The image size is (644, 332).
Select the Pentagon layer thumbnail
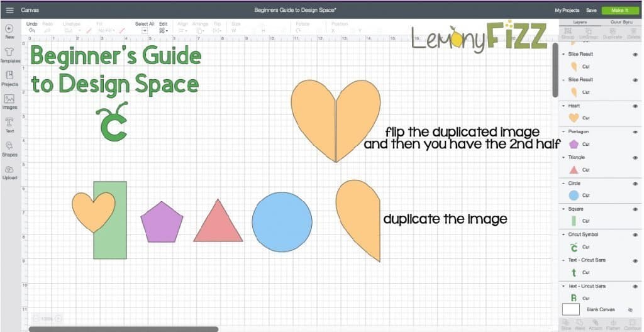click(x=574, y=144)
